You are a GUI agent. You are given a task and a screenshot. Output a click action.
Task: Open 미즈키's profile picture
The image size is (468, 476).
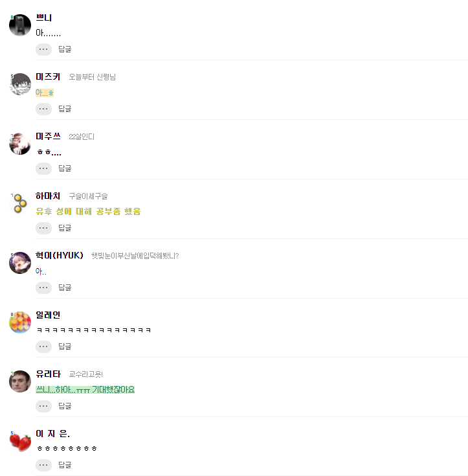coord(20,84)
